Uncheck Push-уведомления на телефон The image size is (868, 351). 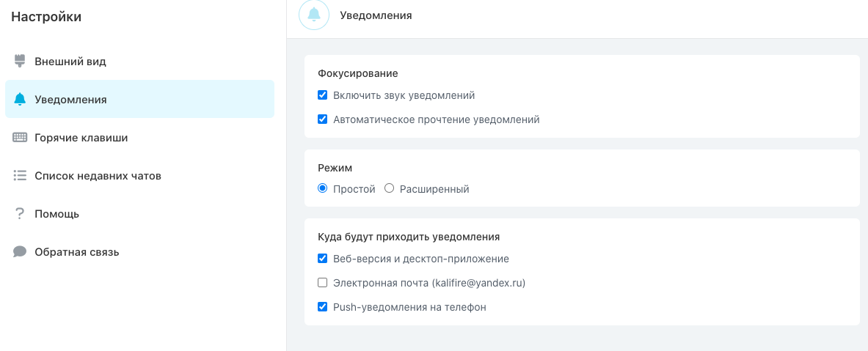[x=323, y=306]
